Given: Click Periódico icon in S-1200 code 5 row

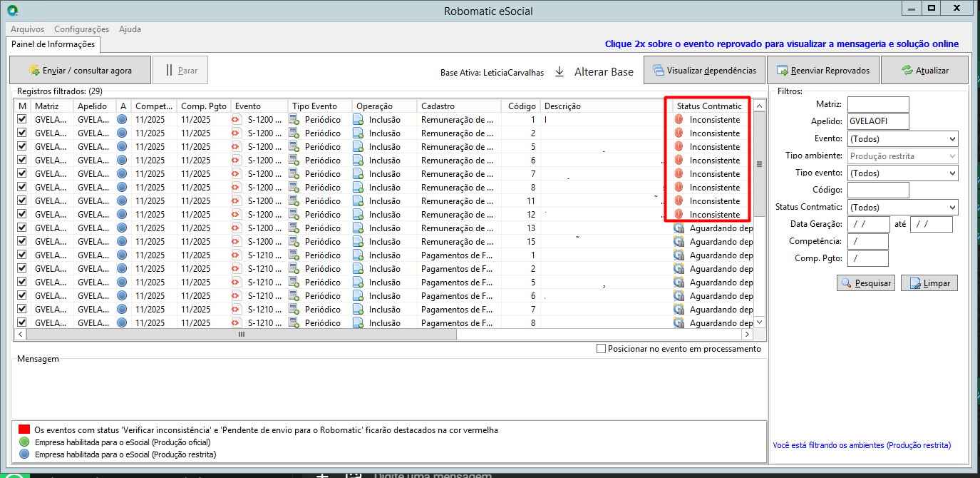Looking at the screenshot, I should [294, 147].
